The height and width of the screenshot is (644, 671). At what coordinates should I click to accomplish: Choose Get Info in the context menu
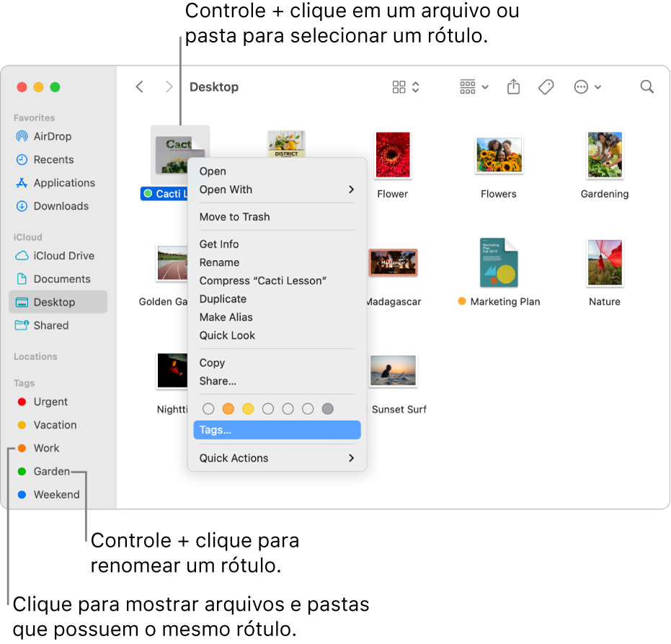[277, 244]
